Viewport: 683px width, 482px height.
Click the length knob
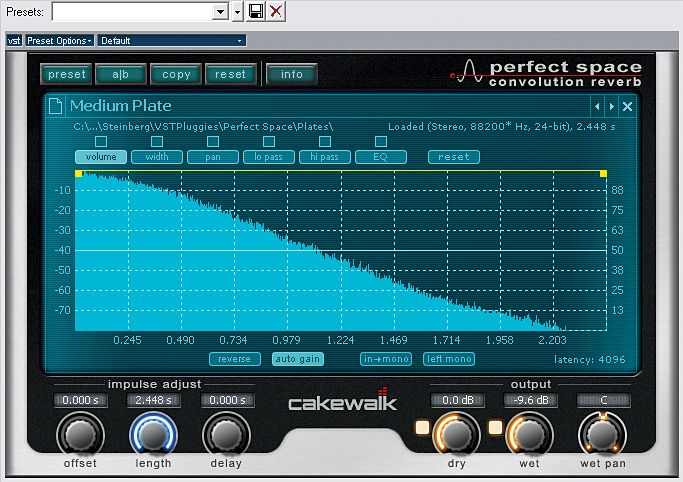pos(153,435)
